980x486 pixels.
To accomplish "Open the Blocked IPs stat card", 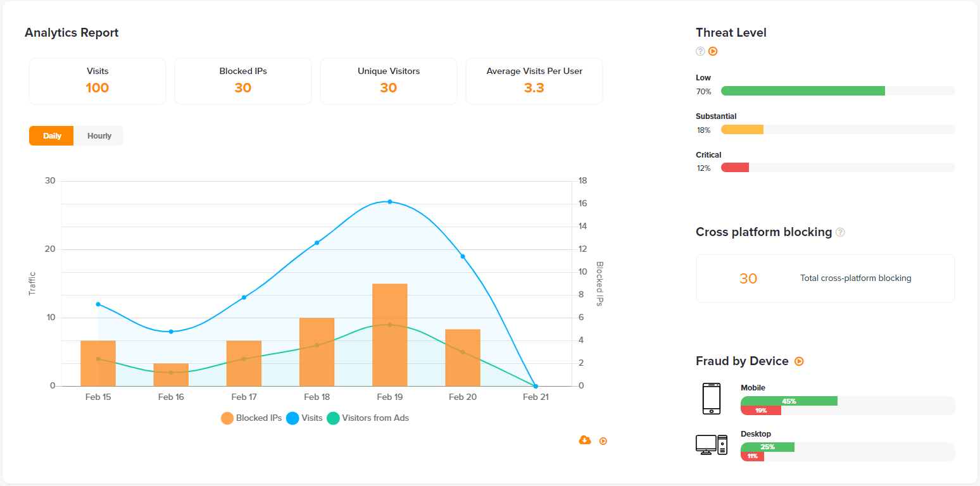I will 243,81.
